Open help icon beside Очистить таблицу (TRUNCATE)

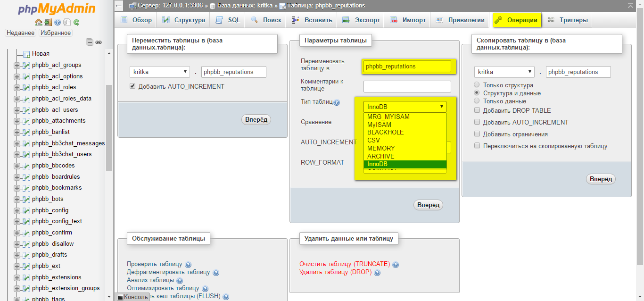[396, 265]
